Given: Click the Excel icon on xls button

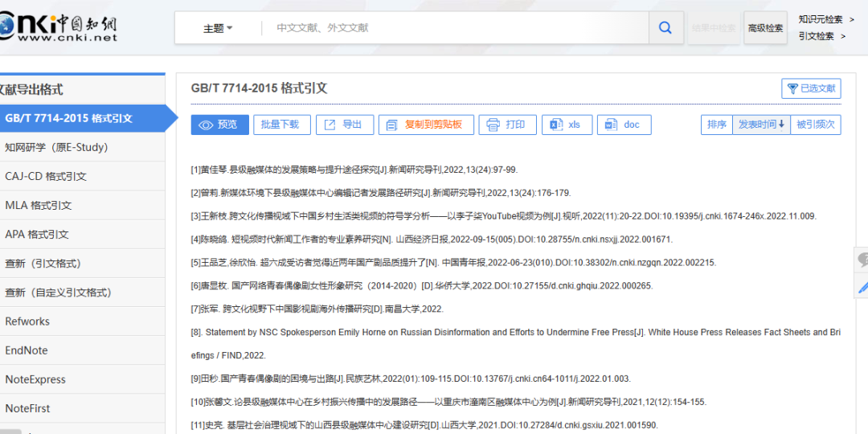Looking at the screenshot, I should pyautogui.click(x=556, y=125).
